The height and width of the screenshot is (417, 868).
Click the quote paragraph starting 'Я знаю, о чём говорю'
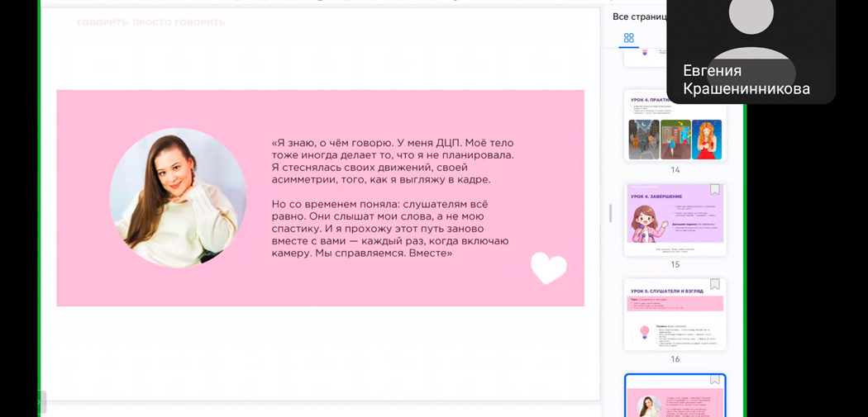393,161
